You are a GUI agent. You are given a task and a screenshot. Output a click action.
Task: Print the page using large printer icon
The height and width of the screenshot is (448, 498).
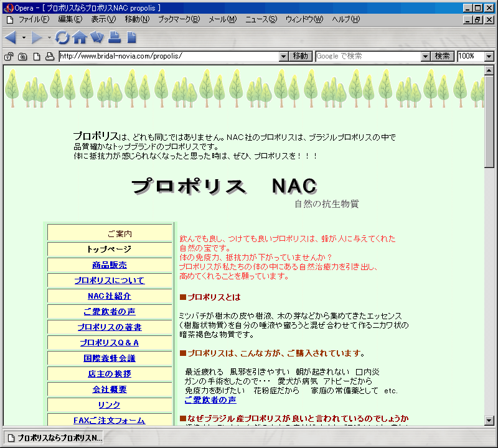pos(115,37)
